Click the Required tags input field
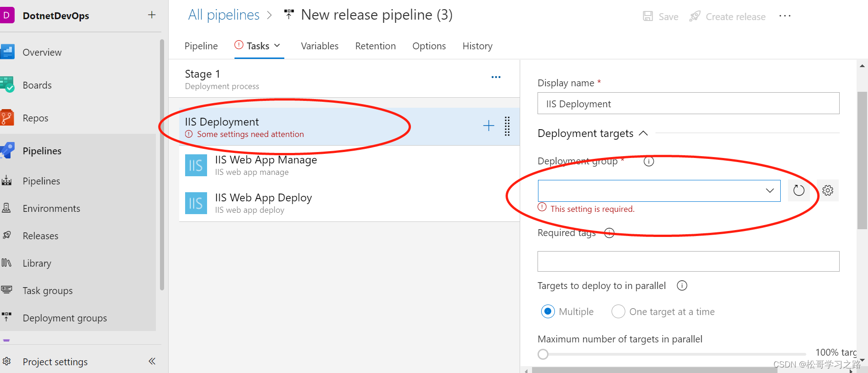The height and width of the screenshot is (373, 868). click(688, 261)
